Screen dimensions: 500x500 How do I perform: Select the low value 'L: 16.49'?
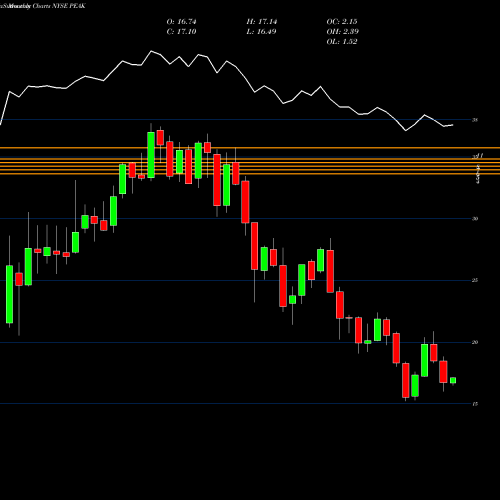click(261, 32)
